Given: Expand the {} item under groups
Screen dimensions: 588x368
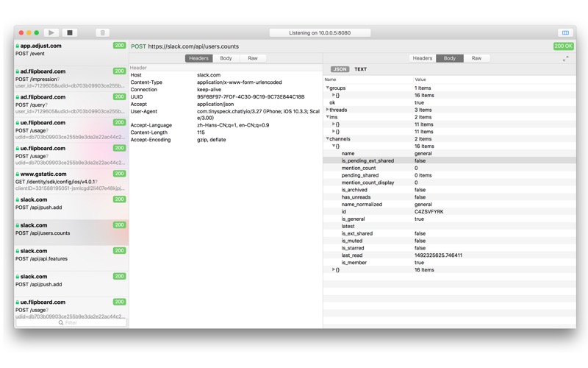Looking at the screenshot, I should click(334, 95).
